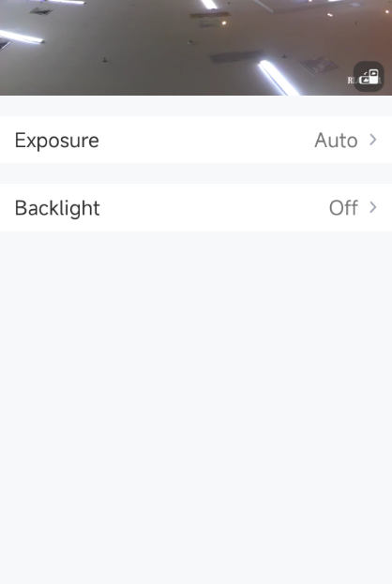The height and width of the screenshot is (584, 392).
Task: Expand the Backlight options chevron
Action: click(373, 207)
